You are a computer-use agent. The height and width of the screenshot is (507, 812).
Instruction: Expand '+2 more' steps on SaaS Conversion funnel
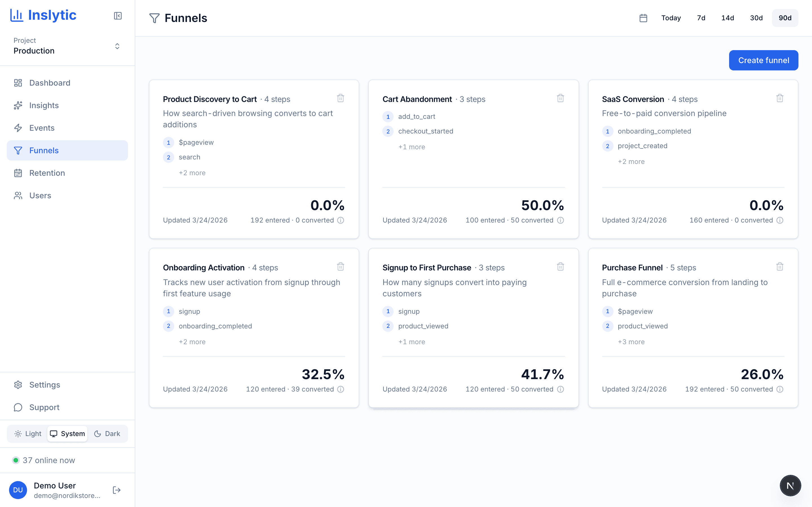[631, 161]
